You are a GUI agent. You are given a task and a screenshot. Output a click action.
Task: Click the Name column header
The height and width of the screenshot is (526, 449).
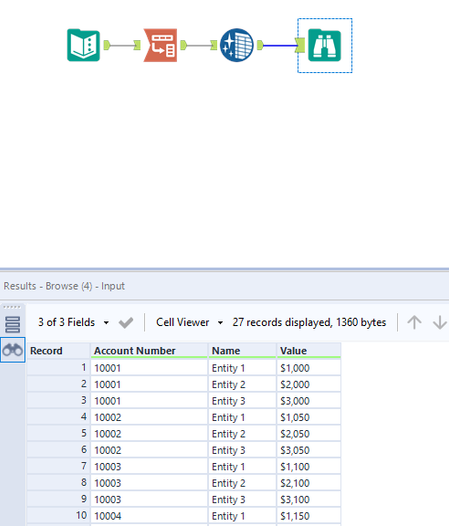242,351
